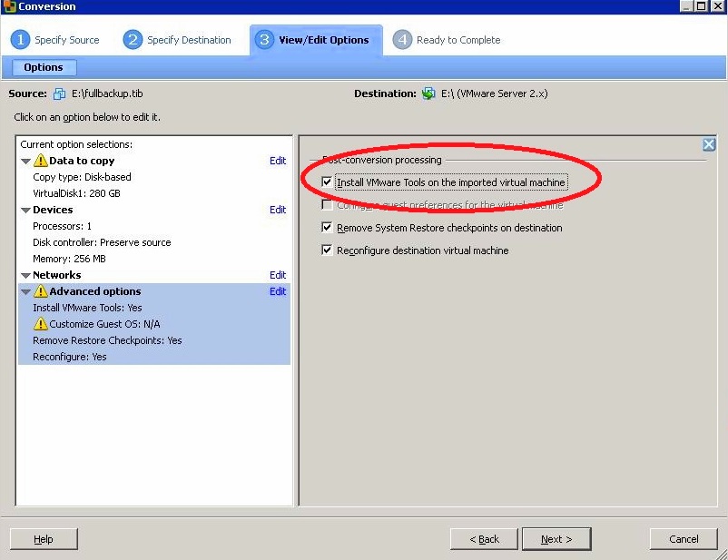Click the Conversion window title icon
This screenshot has height=560, width=728.
[9, 6]
